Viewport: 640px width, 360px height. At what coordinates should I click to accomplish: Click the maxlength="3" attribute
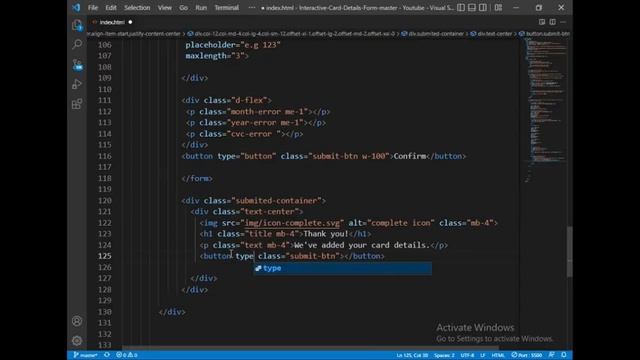coord(215,56)
